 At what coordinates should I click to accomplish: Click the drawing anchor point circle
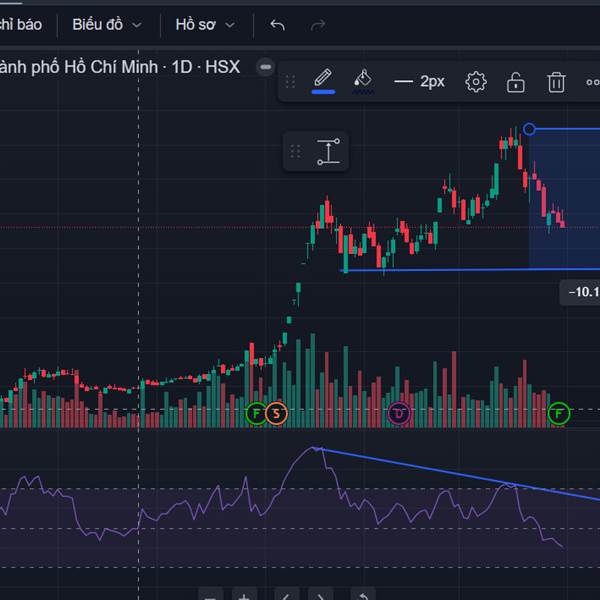click(530, 129)
